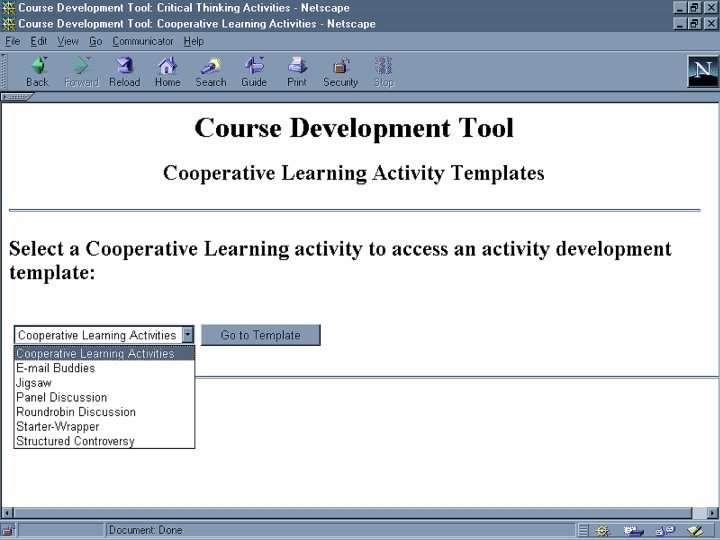Choose E-mail Buddies from the list
This screenshot has height=540, width=720.
104,368
